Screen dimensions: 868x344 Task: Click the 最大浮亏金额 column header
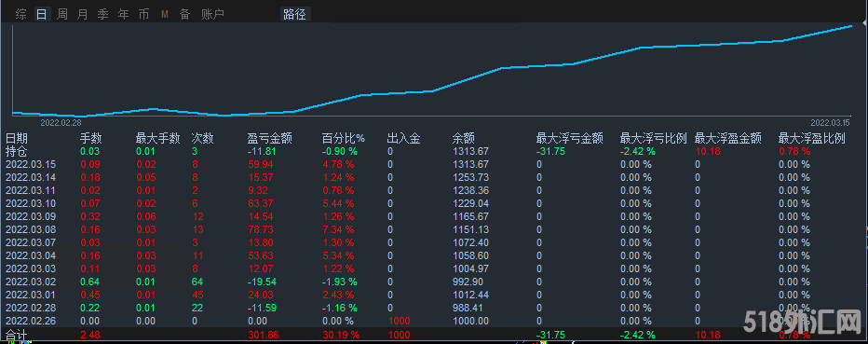(x=570, y=139)
